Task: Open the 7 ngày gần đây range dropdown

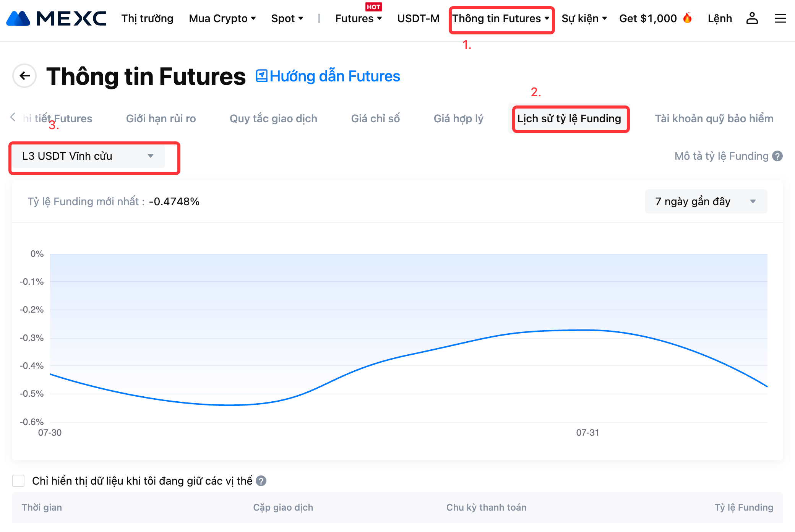Action: click(x=706, y=201)
